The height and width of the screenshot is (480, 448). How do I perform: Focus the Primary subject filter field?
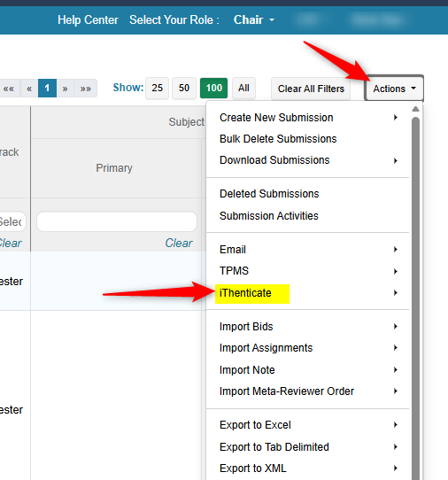(117, 221)
